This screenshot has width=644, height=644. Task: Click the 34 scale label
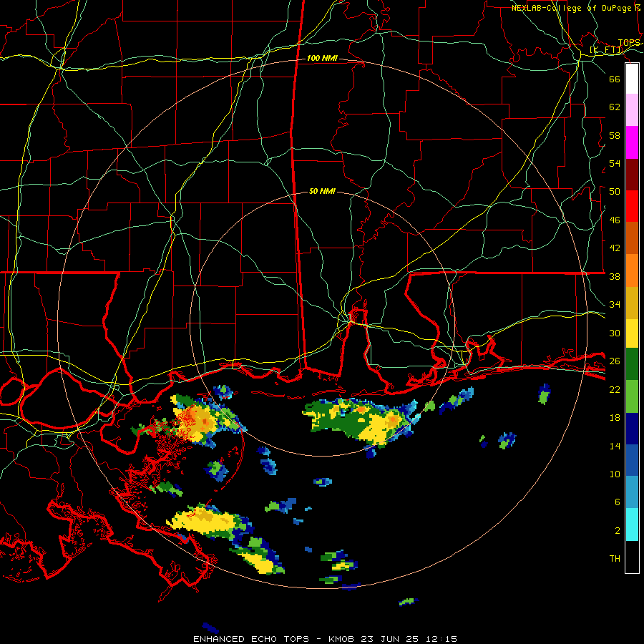(x=615, y=305)
